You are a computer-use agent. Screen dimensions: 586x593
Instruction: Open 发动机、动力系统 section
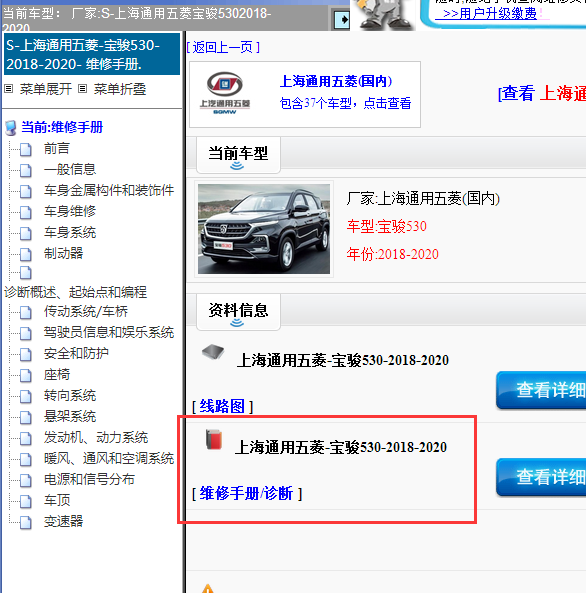point(96,437)
